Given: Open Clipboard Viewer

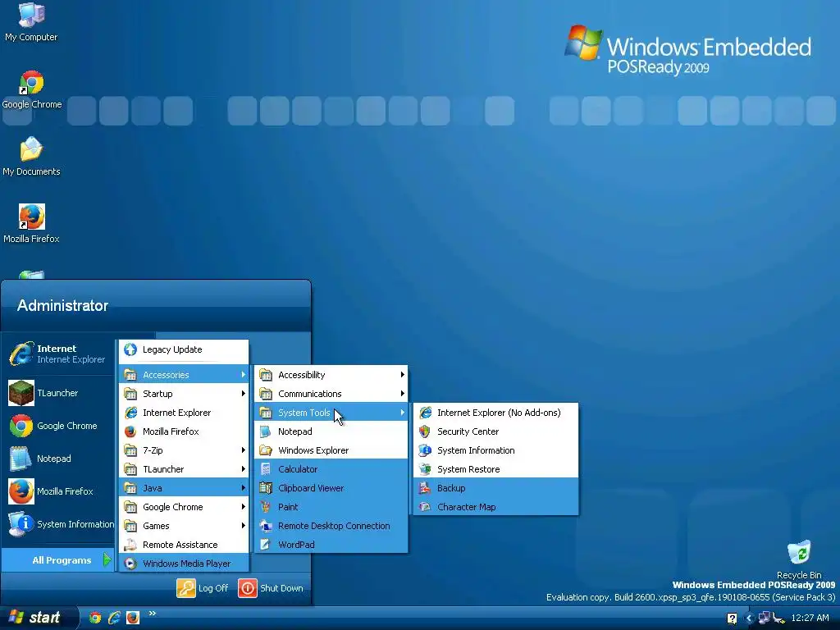Looking at the screenshot, I should pyautogui.click(x=331, y=488).
